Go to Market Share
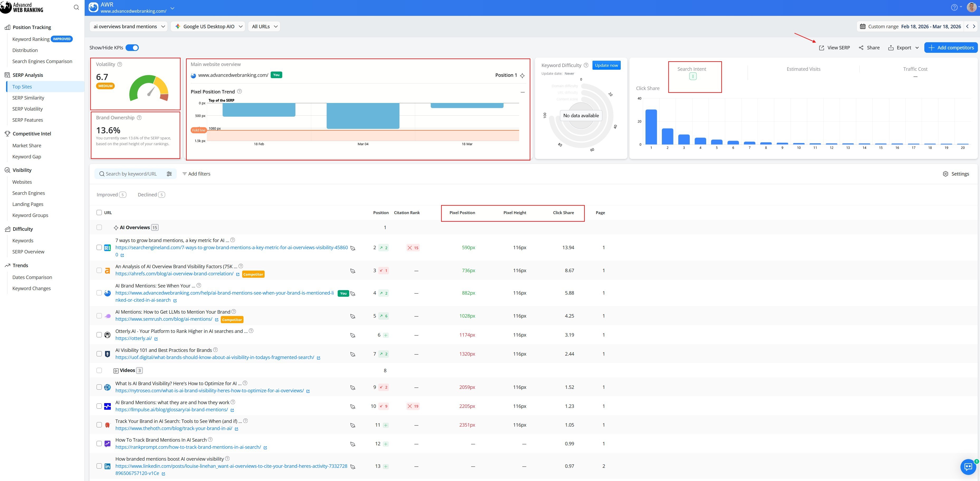Image resolution: width=980 pixels, height=481 pixels. click(x=27, y=145)
